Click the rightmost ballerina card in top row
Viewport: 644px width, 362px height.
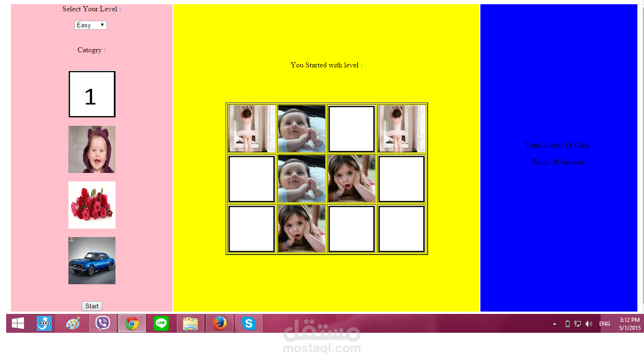click(402, 129)
